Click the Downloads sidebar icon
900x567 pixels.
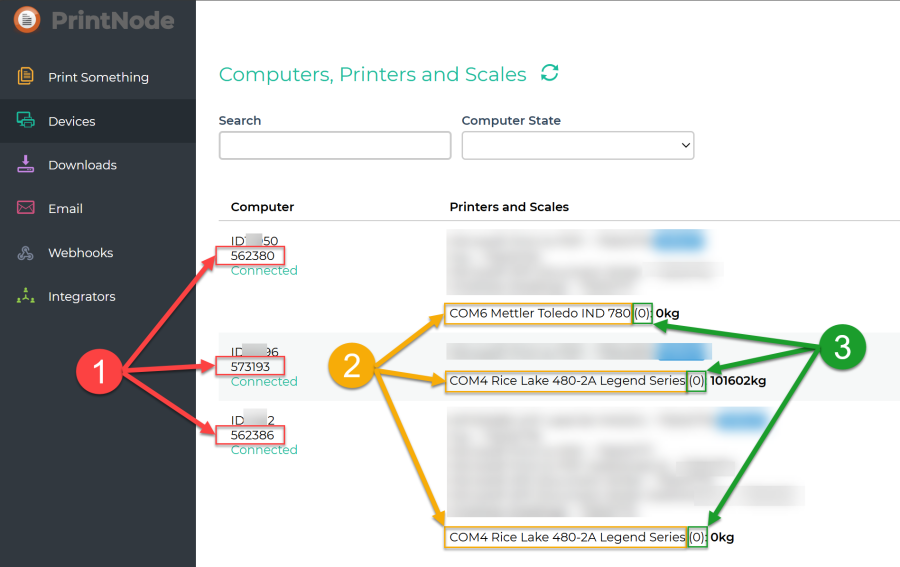coord(26,165)
